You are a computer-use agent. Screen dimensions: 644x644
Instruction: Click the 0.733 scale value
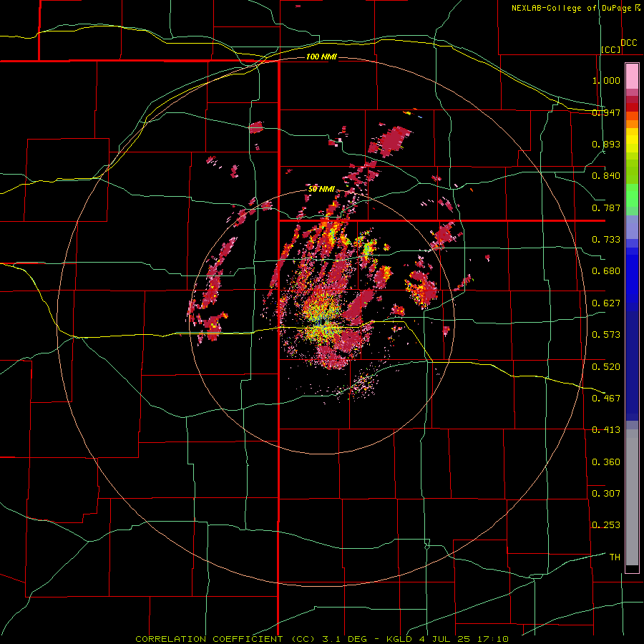coord(606,240)
